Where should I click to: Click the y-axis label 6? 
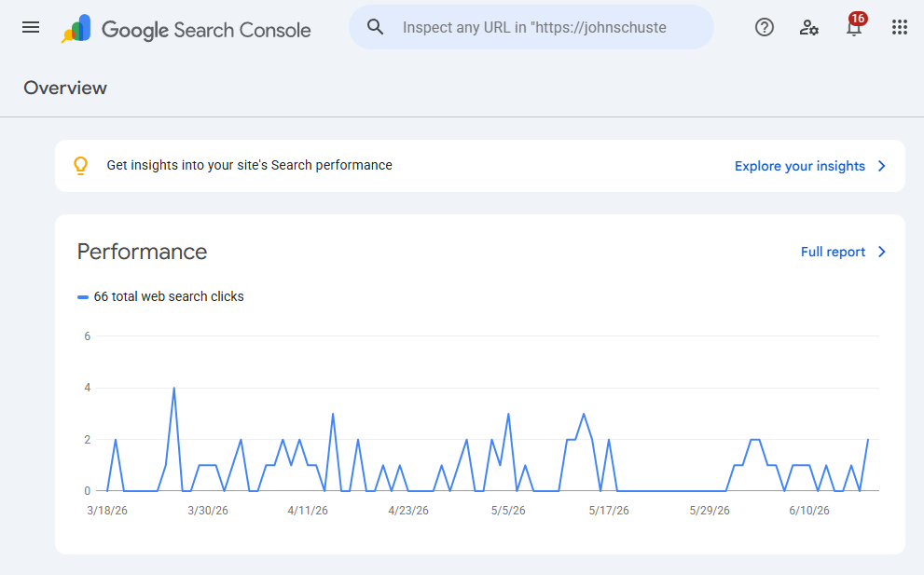[88, 335]
